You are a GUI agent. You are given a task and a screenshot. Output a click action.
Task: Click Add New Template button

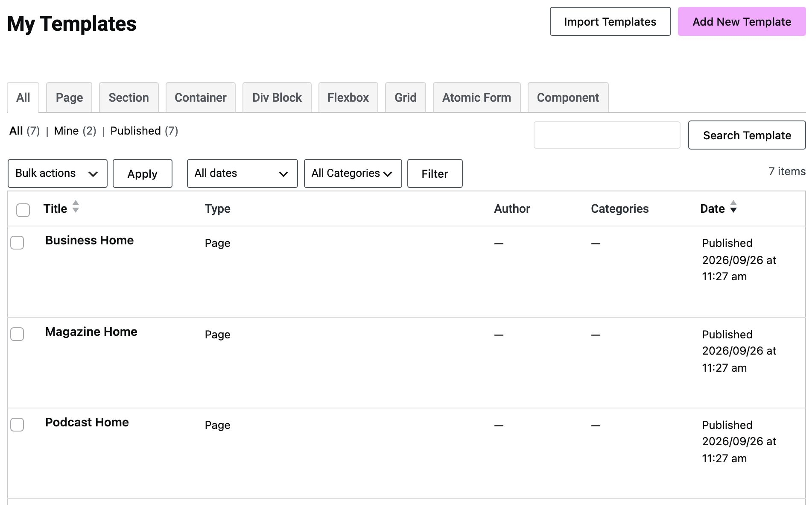click(x=742, y=21)
